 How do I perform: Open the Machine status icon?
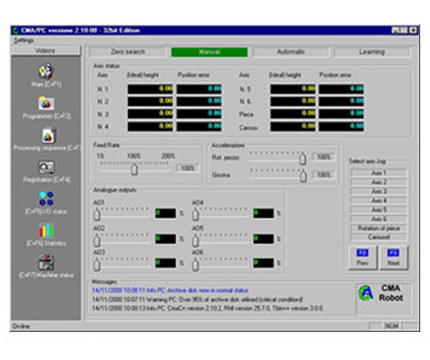coord(46,262)
